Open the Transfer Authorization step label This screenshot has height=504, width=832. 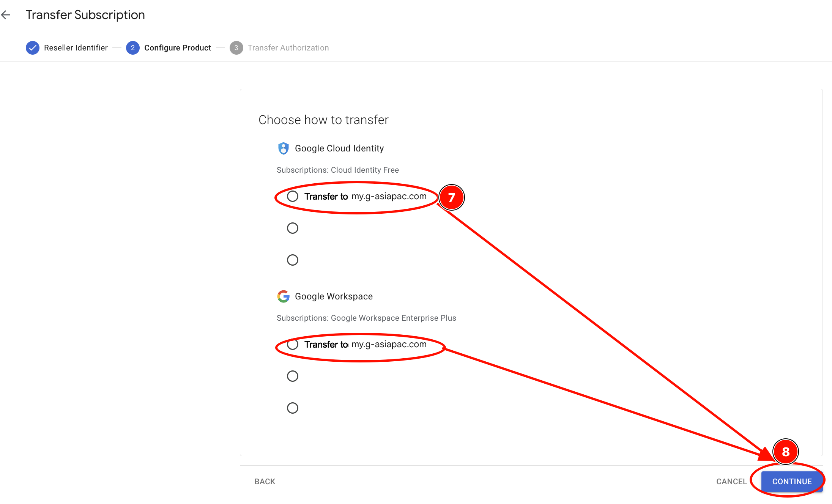click(x=288, y=48)
